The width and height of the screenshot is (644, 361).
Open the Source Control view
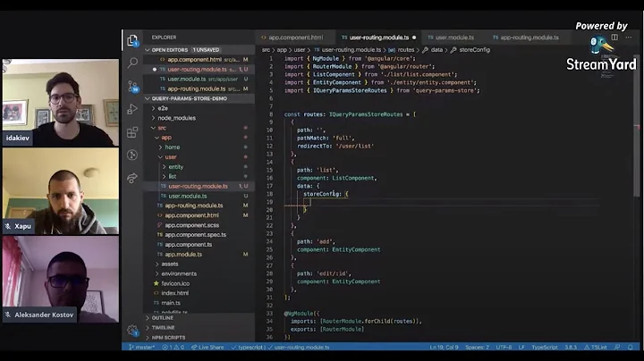click(132, 86)
